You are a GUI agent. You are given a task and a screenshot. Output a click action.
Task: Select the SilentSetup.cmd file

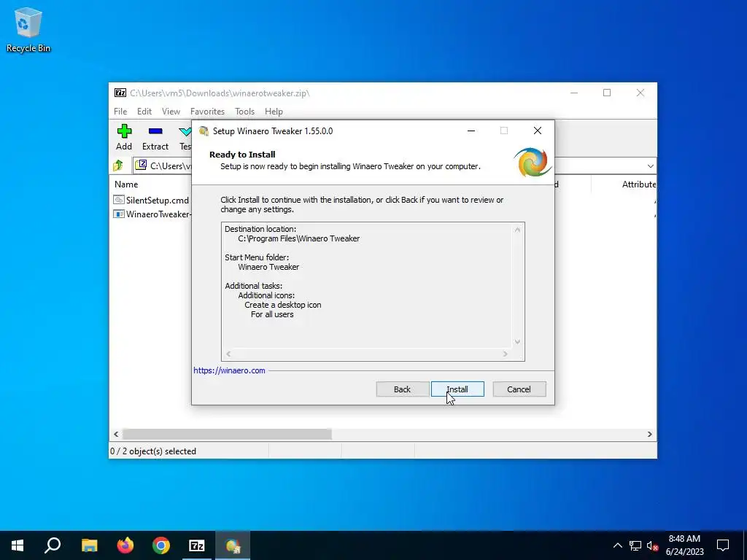tap(158, 201)
